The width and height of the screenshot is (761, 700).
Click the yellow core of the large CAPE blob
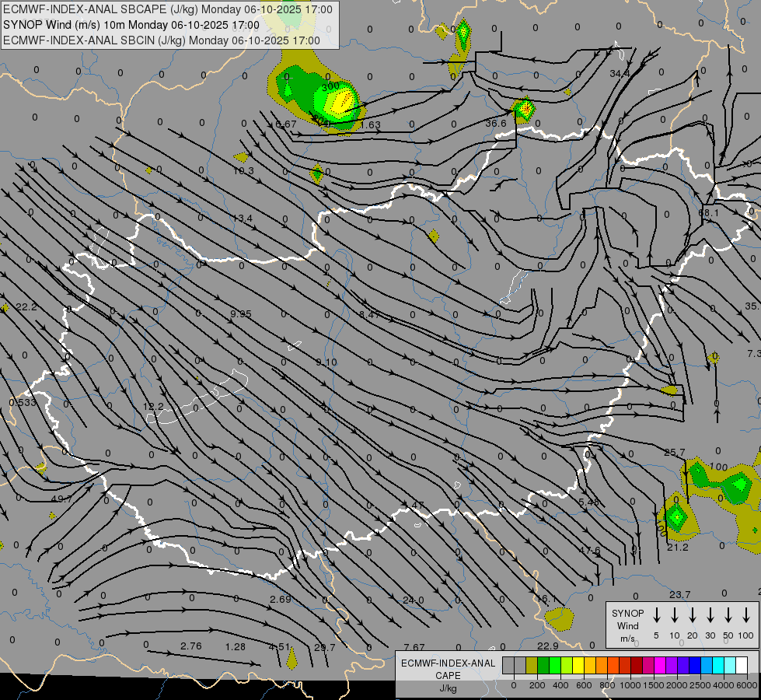coord(343,102)
